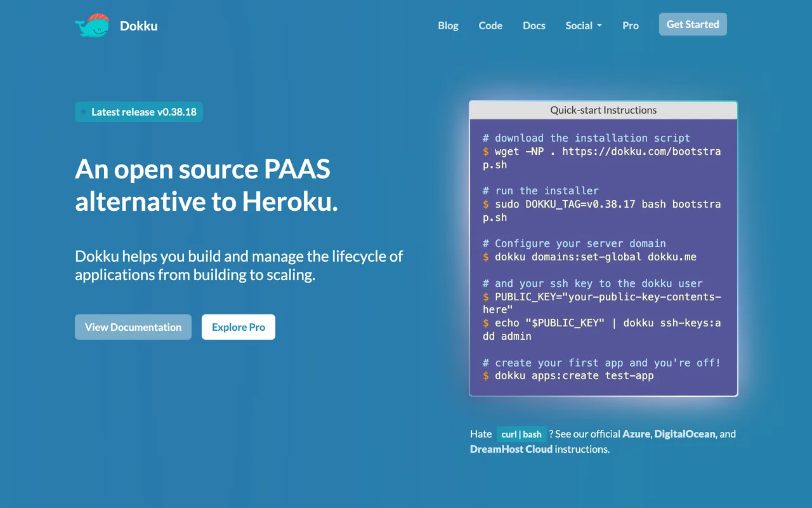Follow the DigitalOcean instructions link
This screenshot has width=812, height=508.
click(685, 434)
